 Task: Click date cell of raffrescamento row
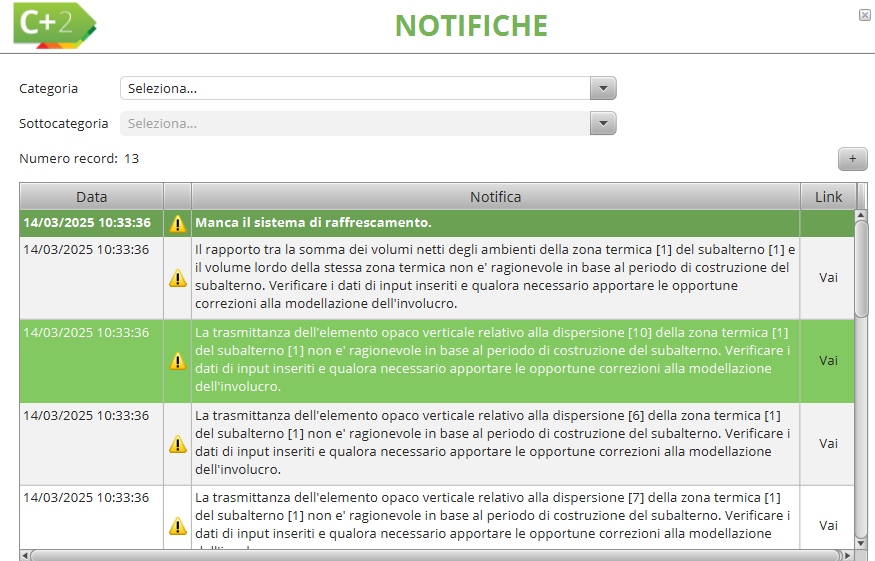(92, 223)
